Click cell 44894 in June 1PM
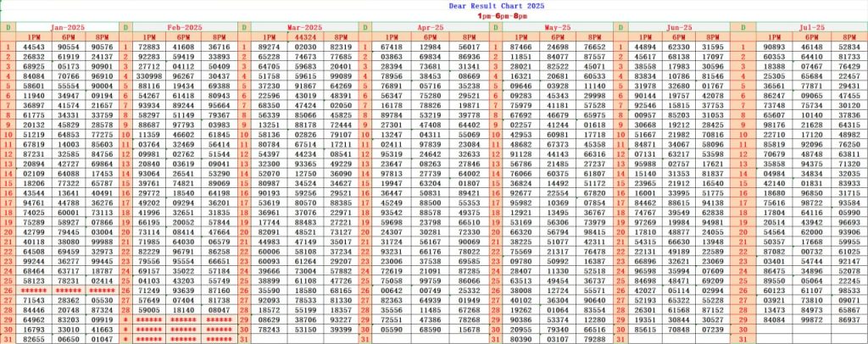The width and height of the screenshot is (868, 344). [644, 47]
